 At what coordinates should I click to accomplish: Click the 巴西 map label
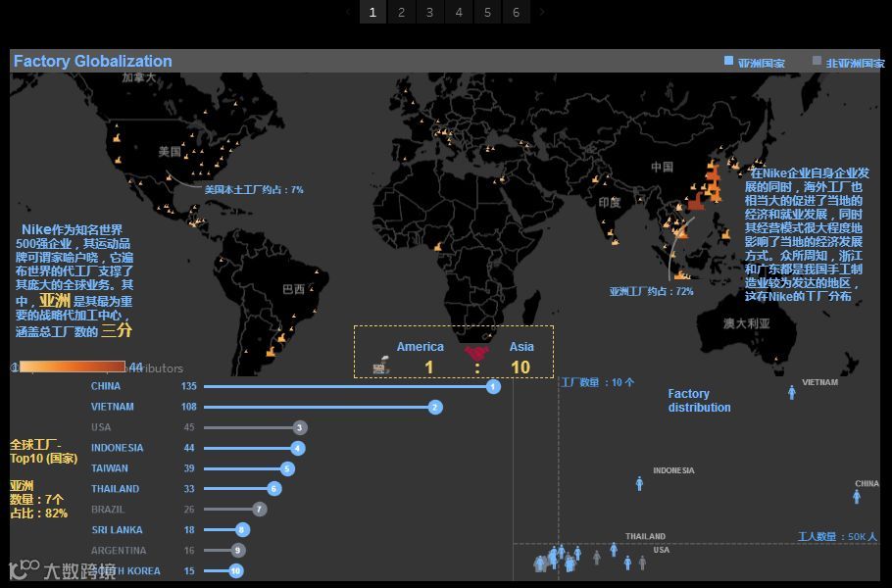pos(293,289)
